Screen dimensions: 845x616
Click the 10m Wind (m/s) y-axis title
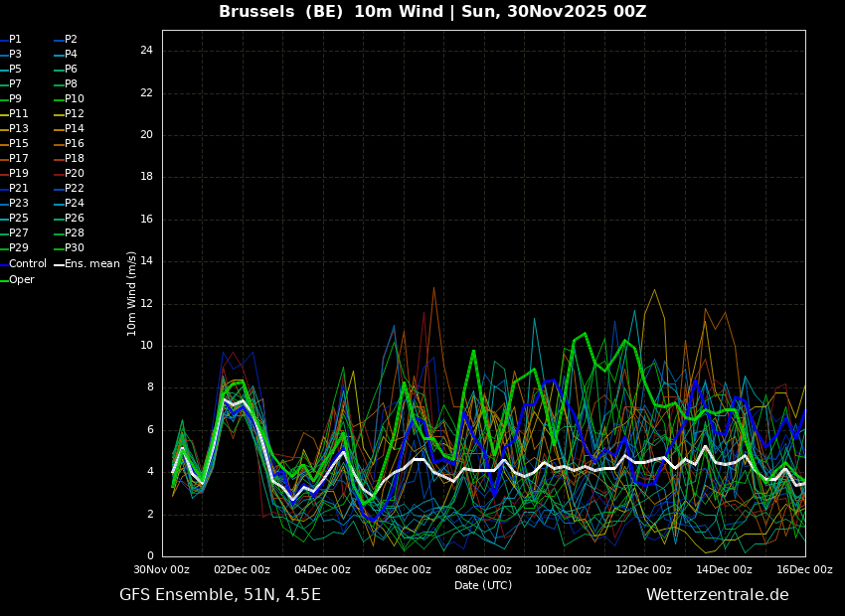pos(131,293)
